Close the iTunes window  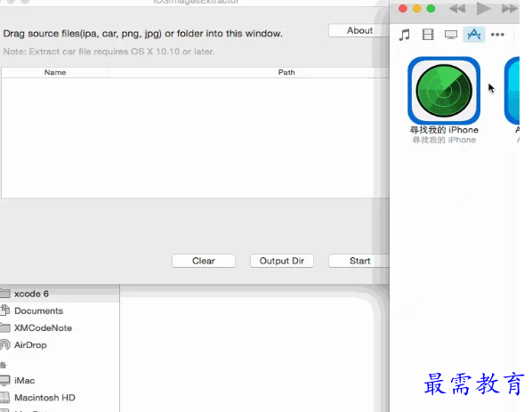pyautogui.click(x=403, y=9)
